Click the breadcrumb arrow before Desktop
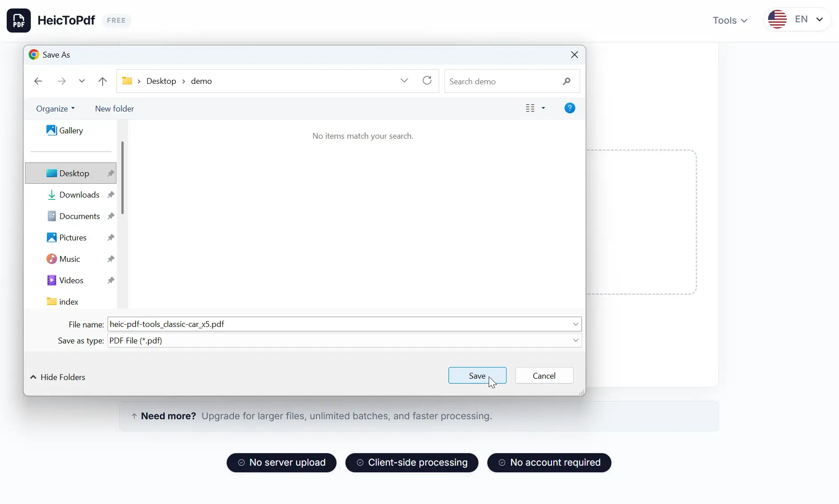839x504 pixels. click(x=139, y=81)
